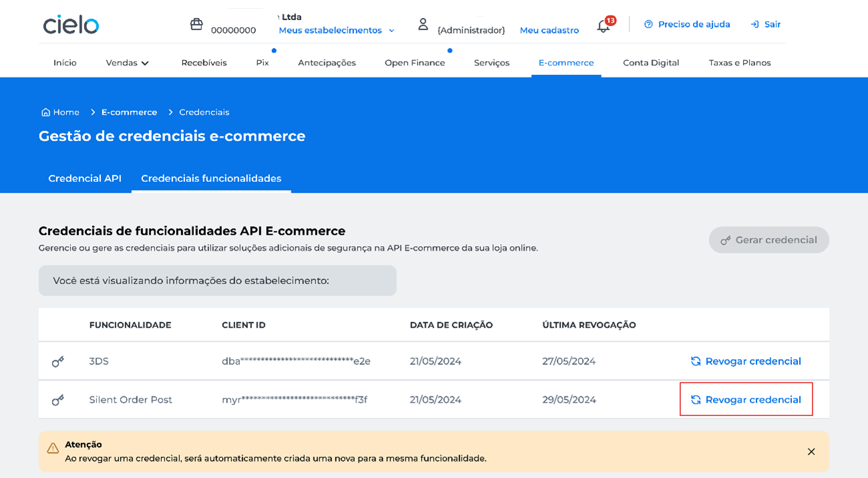The image size is (868, 478).
Task: Click the Meu cadastro link
Action: tap(549, 30)
